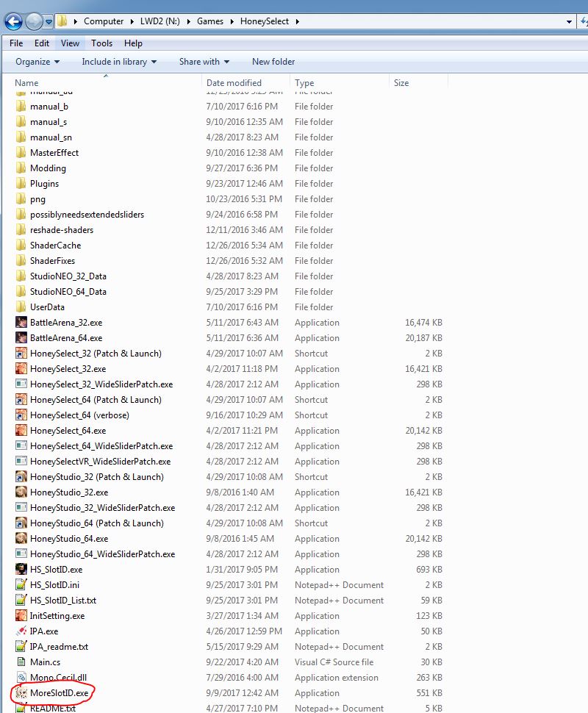Click the HoneyStudio_64.exe application icon
The width and height of the screenshot is (588, 713).
click(21, 539)
